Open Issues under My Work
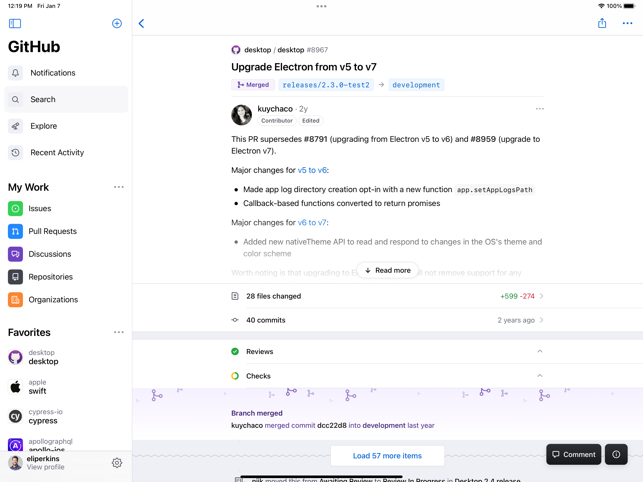Viewport: 643px width, 482px height. (66, 208)
